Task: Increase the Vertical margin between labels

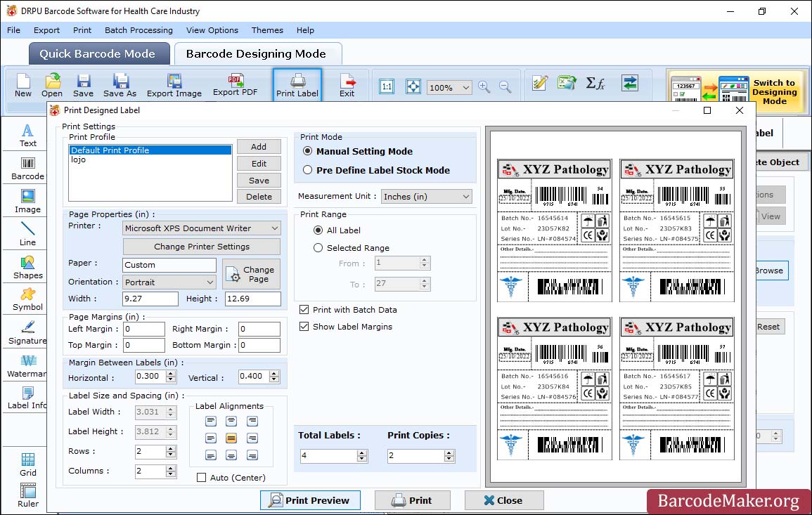Action: click(x=274, y=373)
